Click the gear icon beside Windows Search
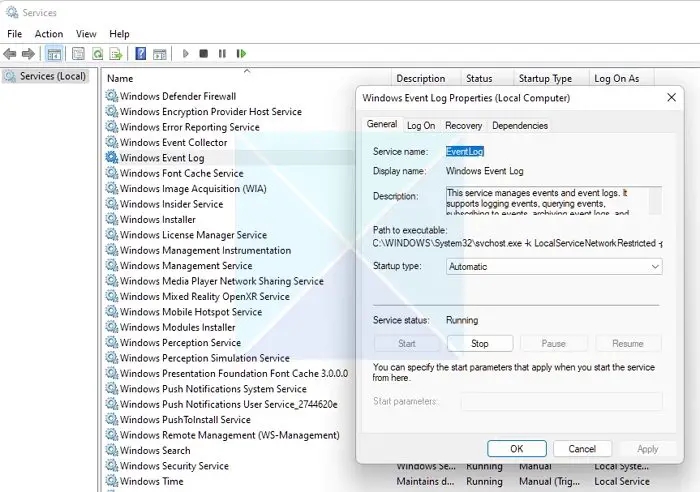The image size is (700, 492). 112,450
